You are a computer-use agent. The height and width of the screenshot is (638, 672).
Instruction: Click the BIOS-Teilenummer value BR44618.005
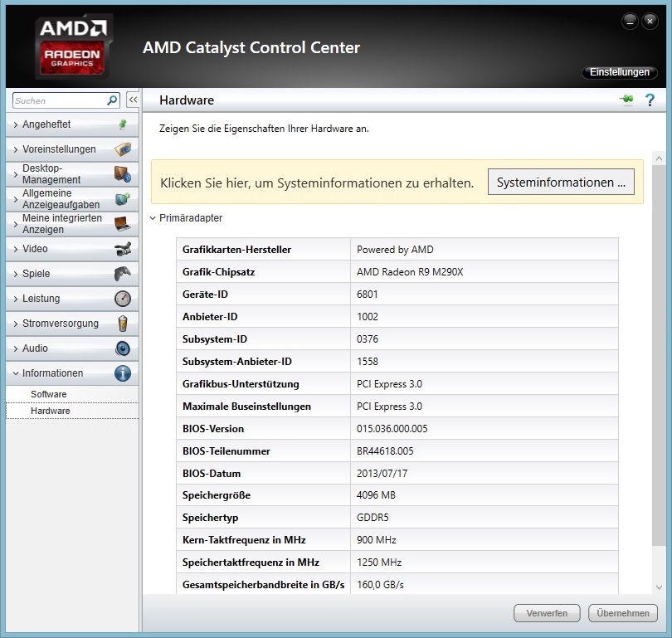click(385, 450)
